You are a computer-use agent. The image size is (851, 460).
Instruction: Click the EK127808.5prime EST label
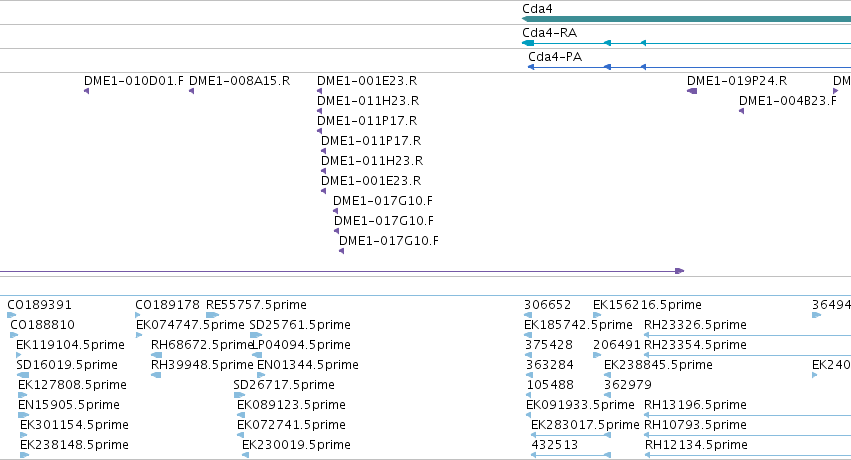[72, 385]
